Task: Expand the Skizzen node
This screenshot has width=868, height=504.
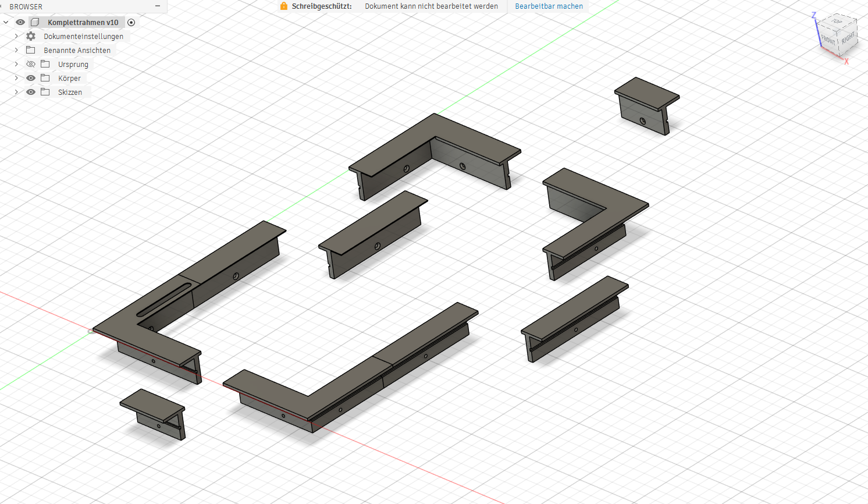Action: click(16, 92)
